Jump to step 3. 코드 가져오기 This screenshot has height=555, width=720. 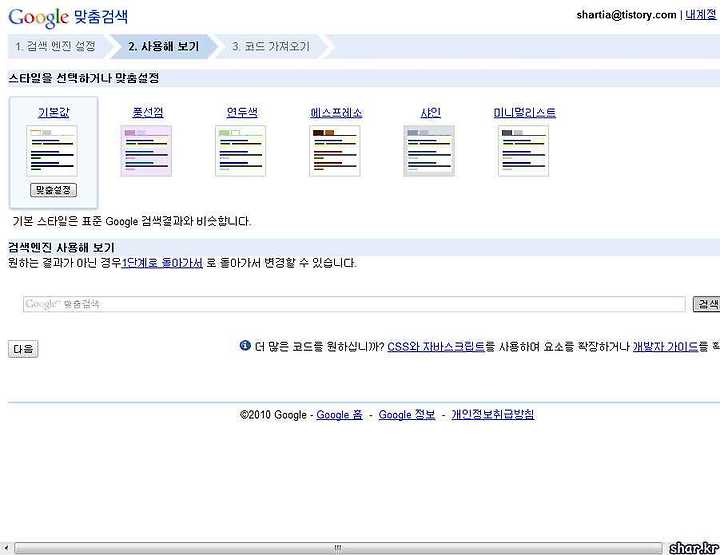[x=271, y=46]
